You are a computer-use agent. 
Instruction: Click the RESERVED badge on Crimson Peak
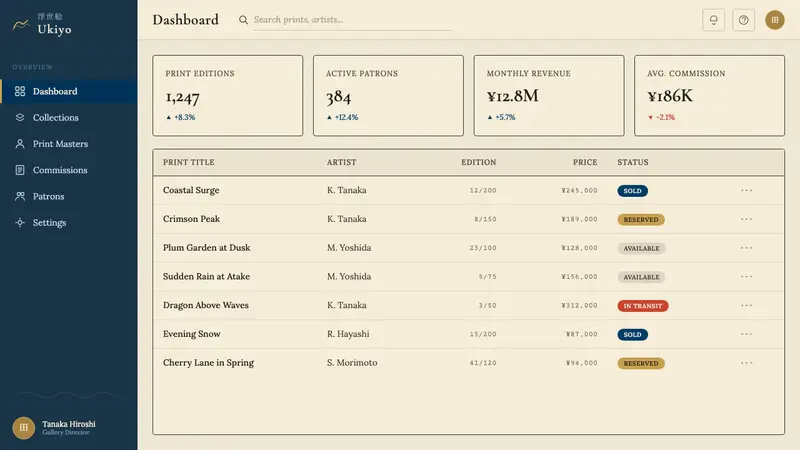641,219
